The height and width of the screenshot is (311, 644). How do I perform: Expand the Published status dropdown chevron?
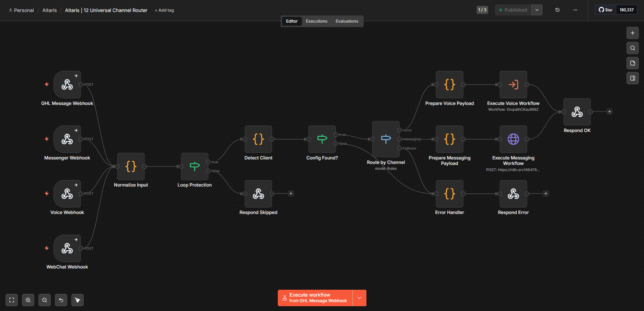click(x=536, y=10)
